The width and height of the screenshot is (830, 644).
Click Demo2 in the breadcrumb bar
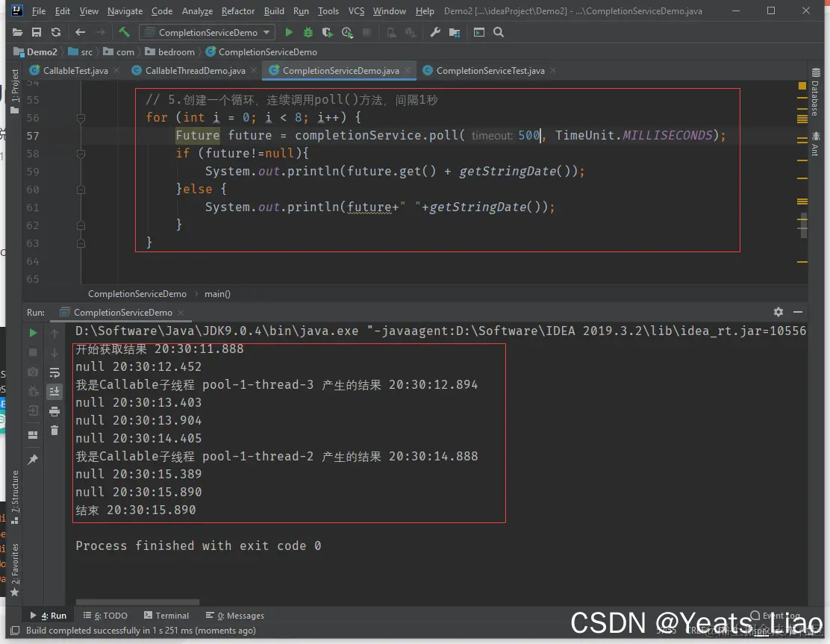(36, 51)
